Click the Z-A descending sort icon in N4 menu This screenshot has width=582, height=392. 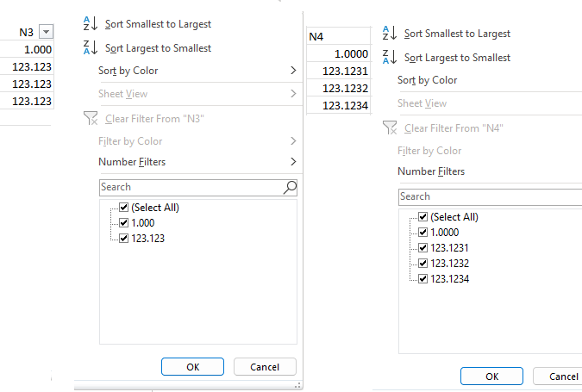[x=390, y=58]
